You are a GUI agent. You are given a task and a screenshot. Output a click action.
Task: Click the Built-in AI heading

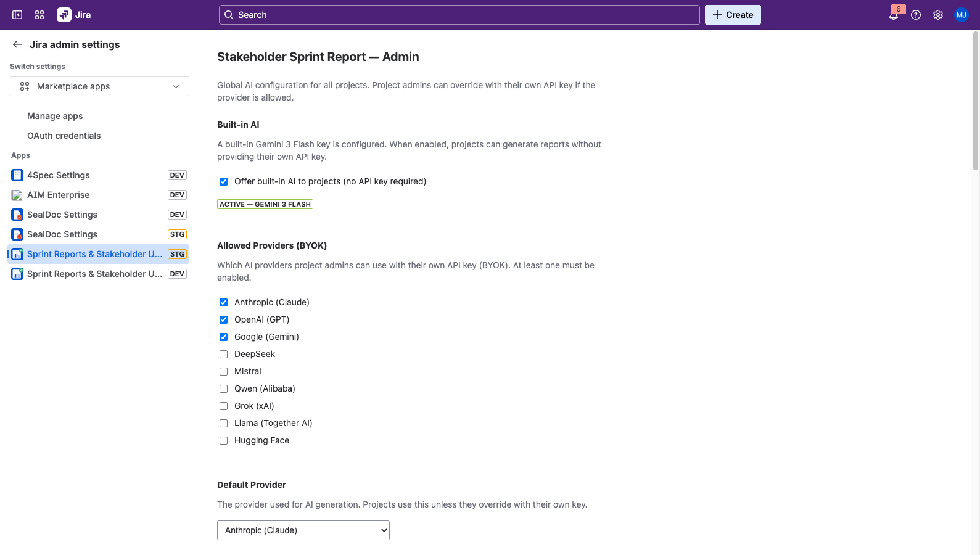238,125
